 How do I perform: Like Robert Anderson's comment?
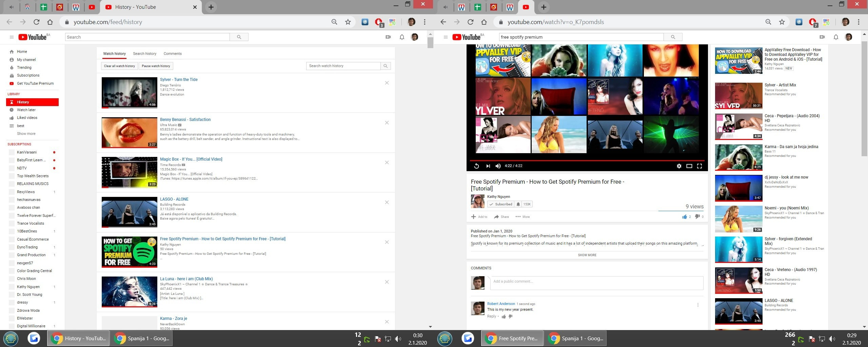pos(504,317)
